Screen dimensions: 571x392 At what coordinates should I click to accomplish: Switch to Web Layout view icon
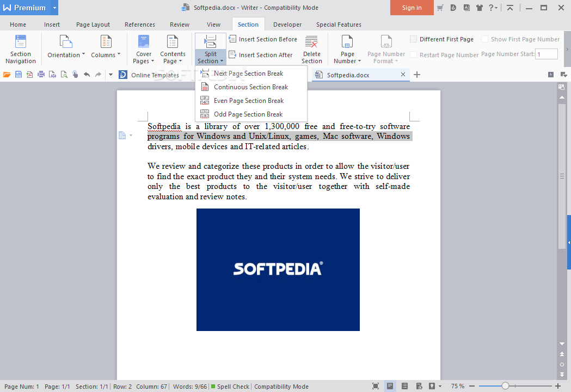click(x=419, y=386)
